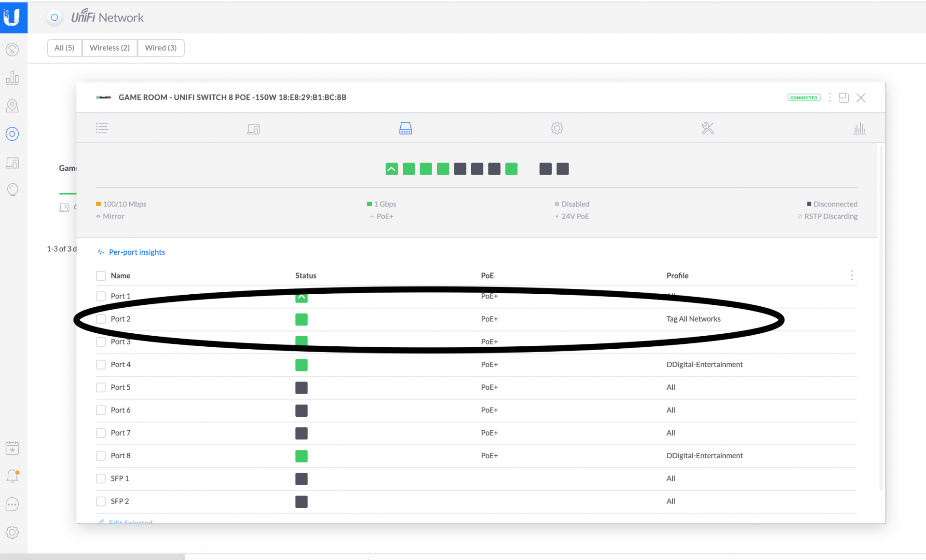Filter devices by All (5)

tap(65, 48)
